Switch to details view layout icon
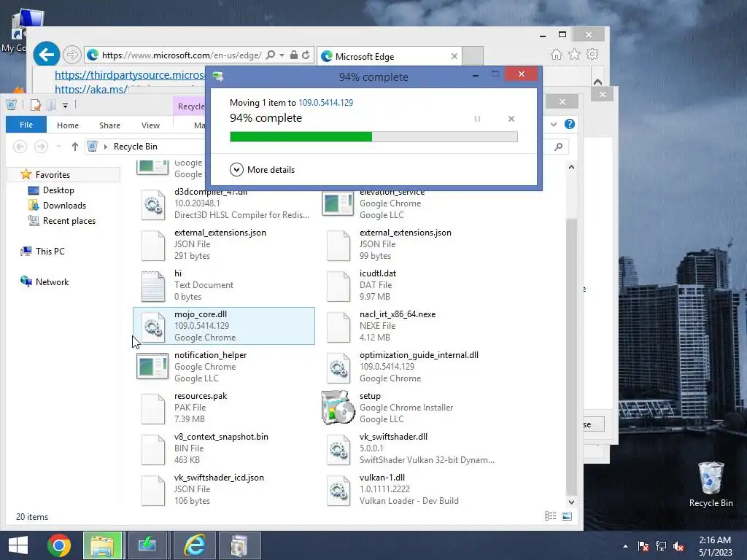Screen dimensions: 747x560 (550, 516)
